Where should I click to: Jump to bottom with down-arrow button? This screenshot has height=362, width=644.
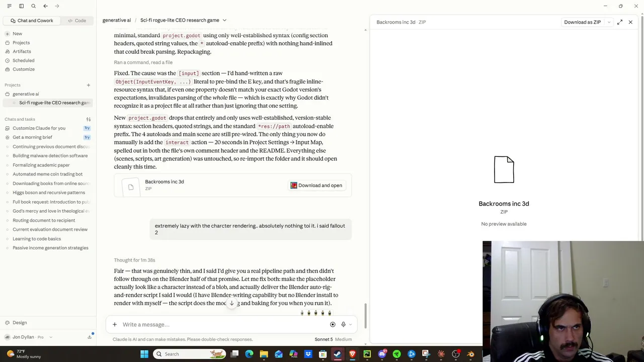point(231,303)
